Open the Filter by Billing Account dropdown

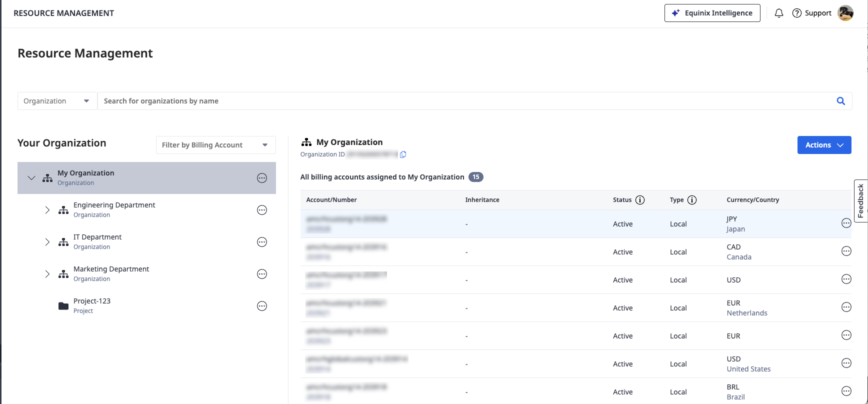point(215,145)
